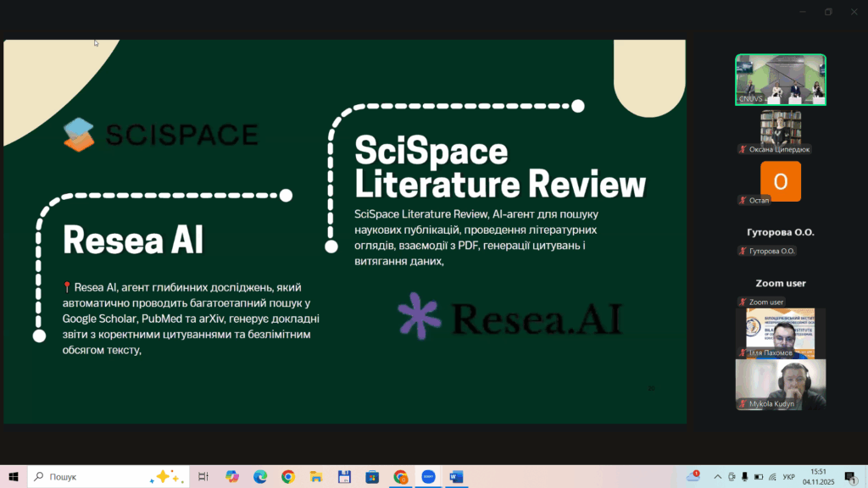Toggle Wi-Fi network tray icon

[x=773, y=477]
